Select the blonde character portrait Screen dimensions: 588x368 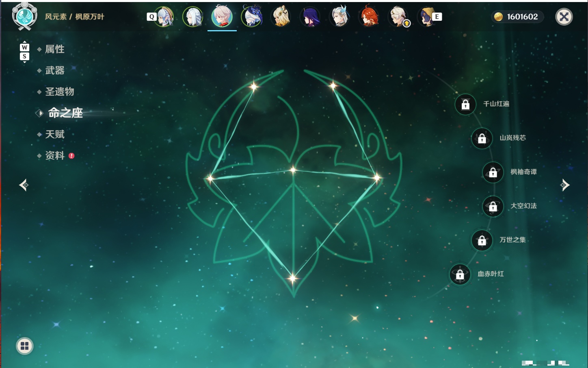pos(281,17)
